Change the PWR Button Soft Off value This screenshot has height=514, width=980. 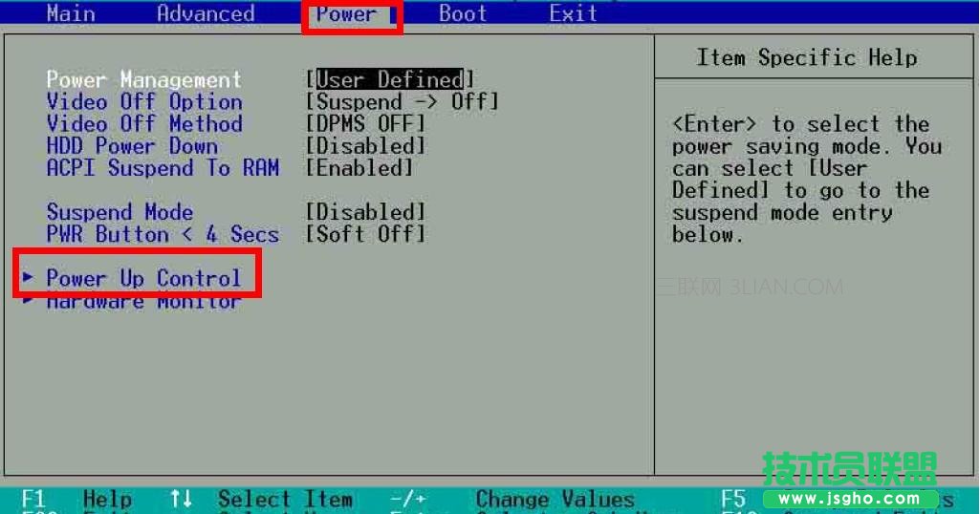tap(364, 234)
